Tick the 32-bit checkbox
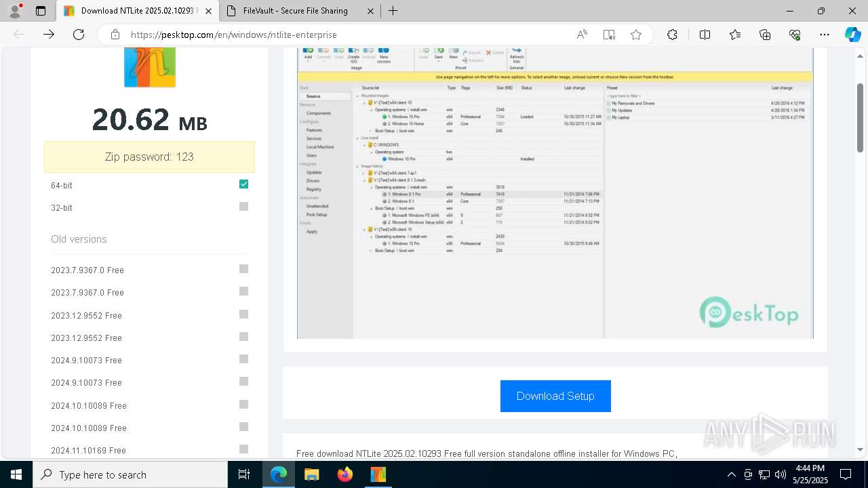Screen dimensions: 868x488 click(243, 207)
